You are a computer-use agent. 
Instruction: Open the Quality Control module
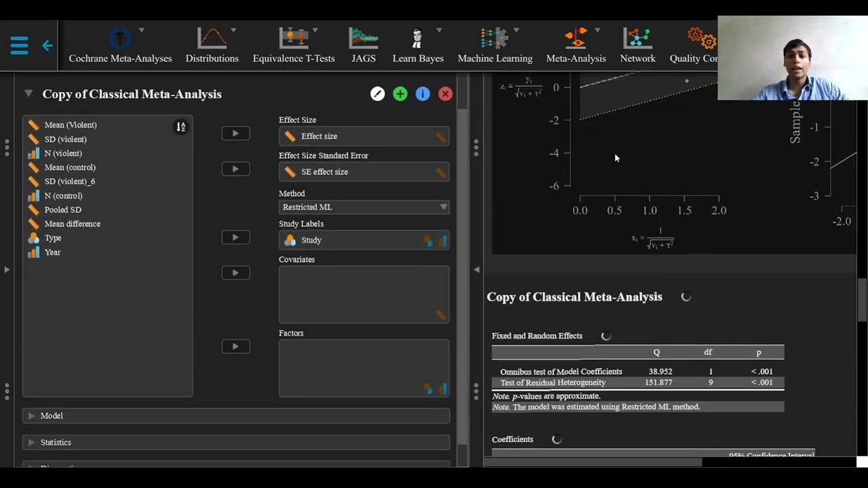[694, 45]
